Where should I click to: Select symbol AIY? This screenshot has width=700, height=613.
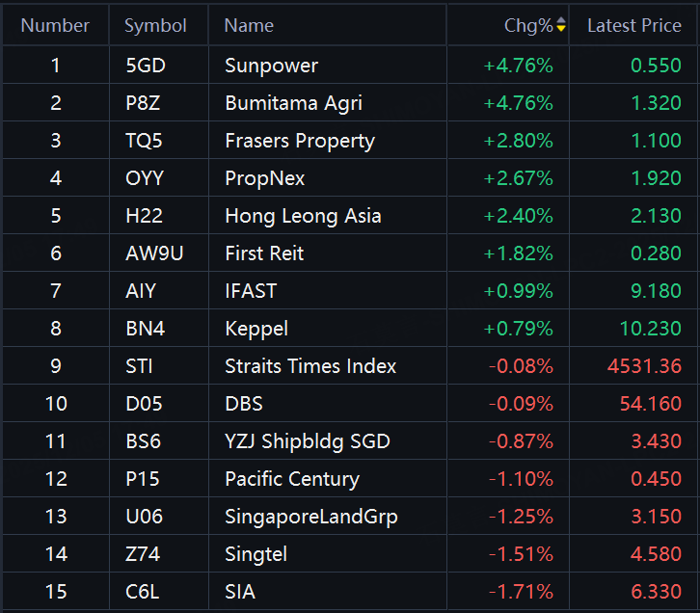click(141, 291)
